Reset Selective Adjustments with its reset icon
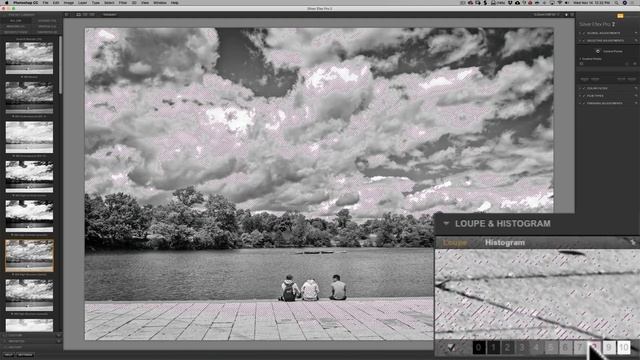Viewport: 640px width, 360px height. tap(636, 40)
